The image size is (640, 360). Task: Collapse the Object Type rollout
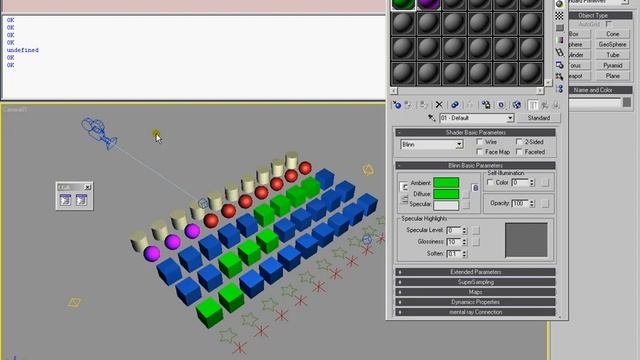click(600, 16)
